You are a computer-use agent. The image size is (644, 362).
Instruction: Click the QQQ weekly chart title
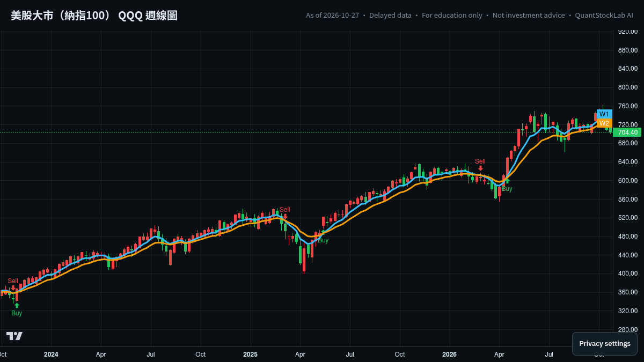[94, 16]
